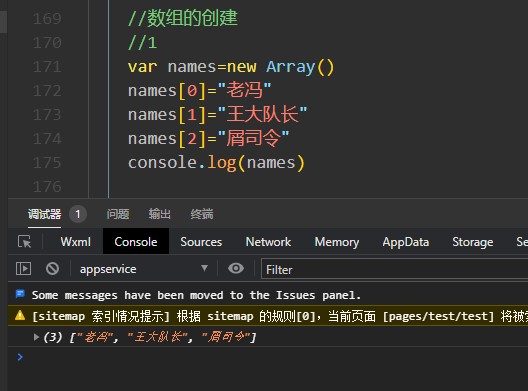Open the Network tab
The image size is (528, 391).
coord(268,241)
